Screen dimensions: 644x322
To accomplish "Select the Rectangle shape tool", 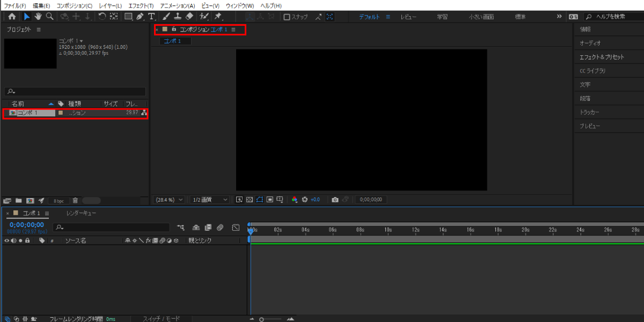I will (128, 17).
